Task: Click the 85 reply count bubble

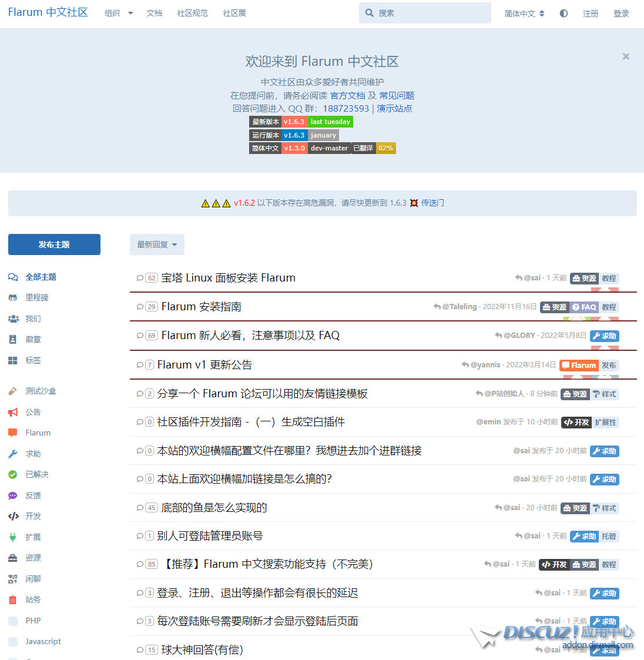Action: tap(152, 564)
